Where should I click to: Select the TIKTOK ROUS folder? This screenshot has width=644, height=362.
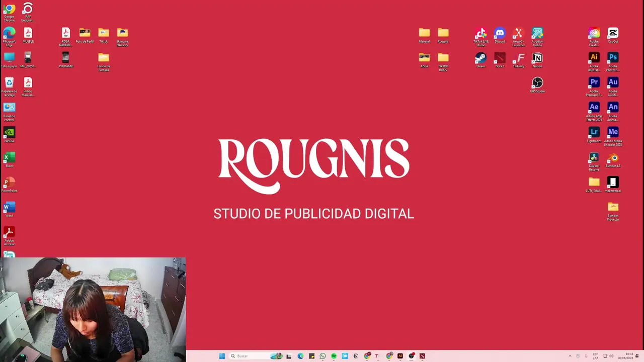(443, 62)
